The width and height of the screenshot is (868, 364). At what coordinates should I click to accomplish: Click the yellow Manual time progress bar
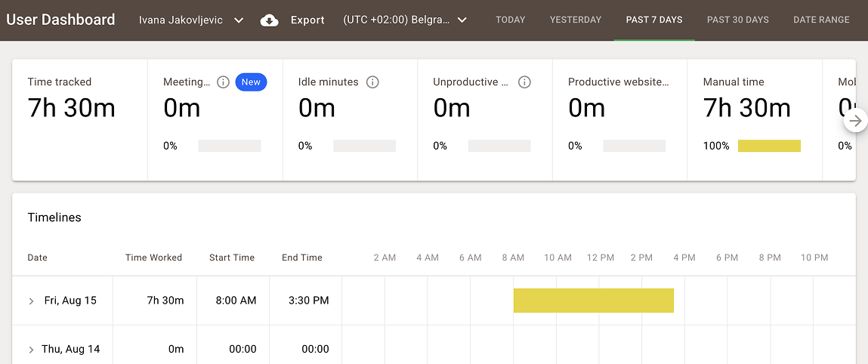769,146
